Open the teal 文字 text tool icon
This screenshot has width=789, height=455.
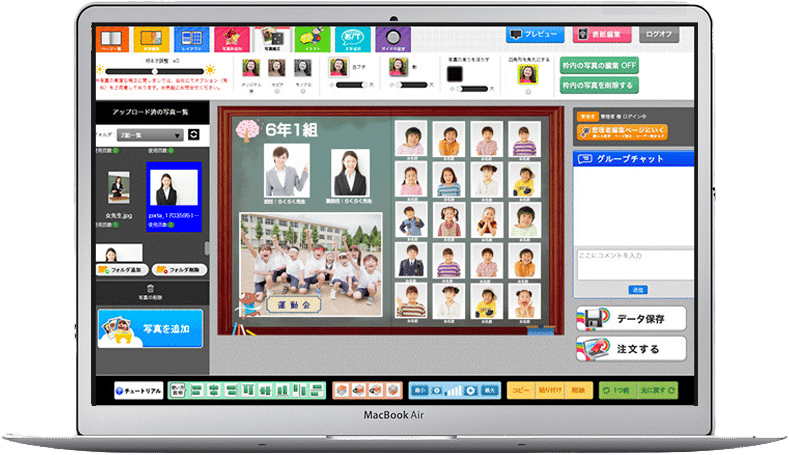[352, 39]
